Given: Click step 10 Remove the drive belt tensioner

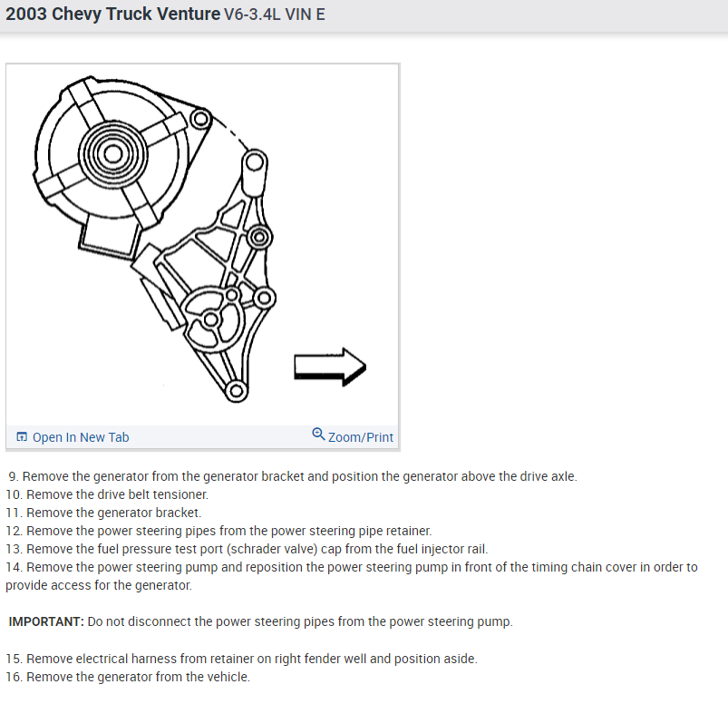Looking at the screenshot, I should tap(107, 494).
